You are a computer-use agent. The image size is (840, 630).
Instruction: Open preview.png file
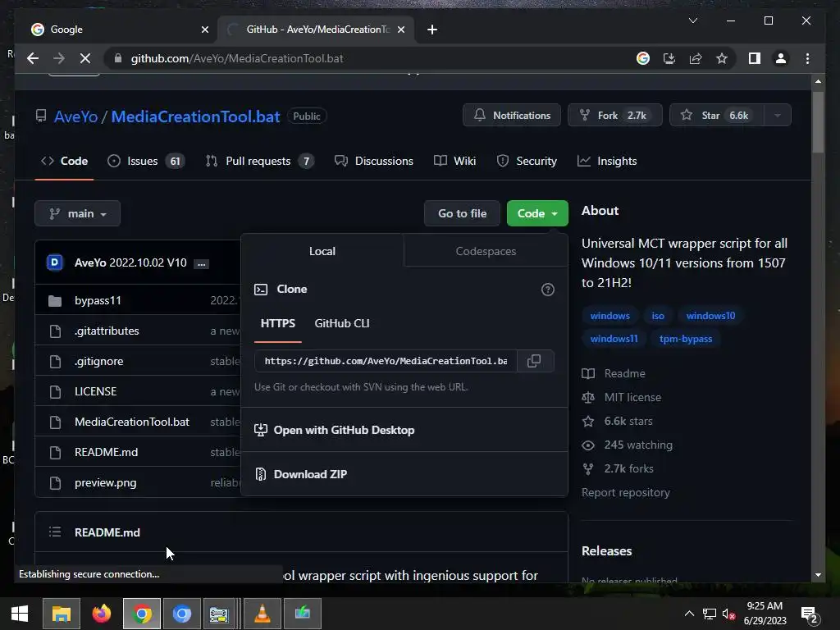(x=106, y=482)
